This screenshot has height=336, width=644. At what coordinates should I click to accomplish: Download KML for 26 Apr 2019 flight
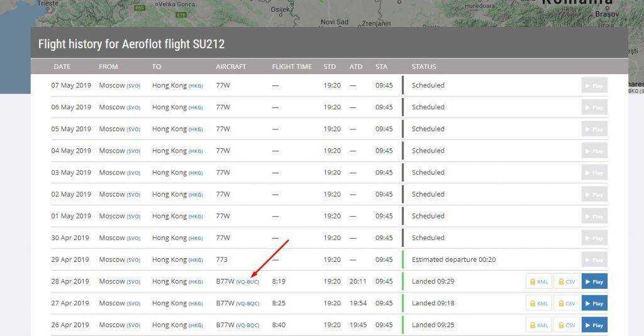pyautogui.click(x=539, y=325)
